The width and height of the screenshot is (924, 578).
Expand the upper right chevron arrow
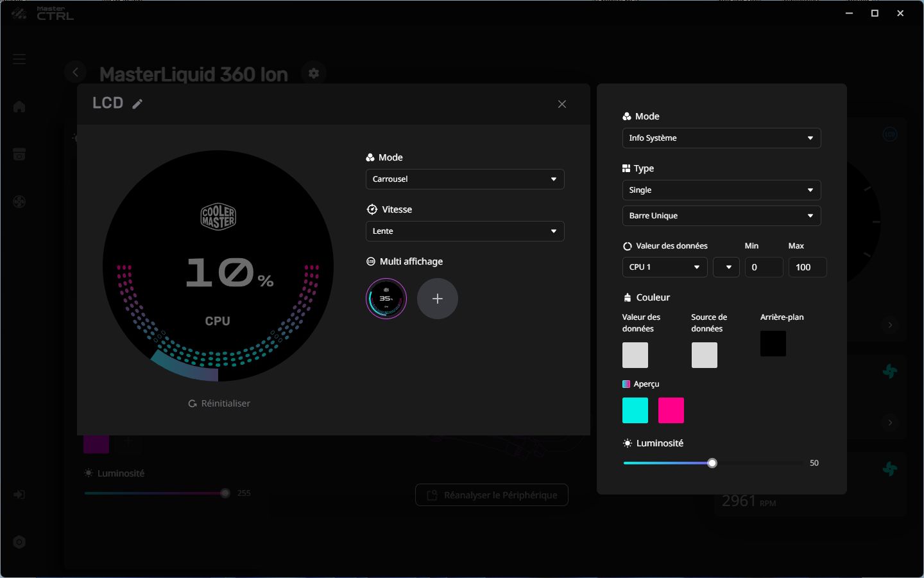click(890, 325)
